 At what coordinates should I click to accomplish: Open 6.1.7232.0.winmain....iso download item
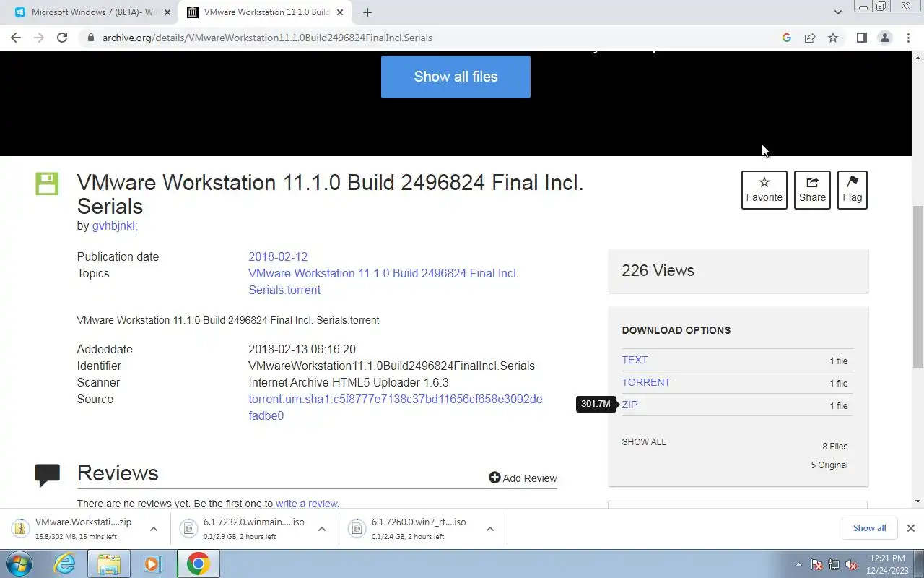click(x=245, y=529)
